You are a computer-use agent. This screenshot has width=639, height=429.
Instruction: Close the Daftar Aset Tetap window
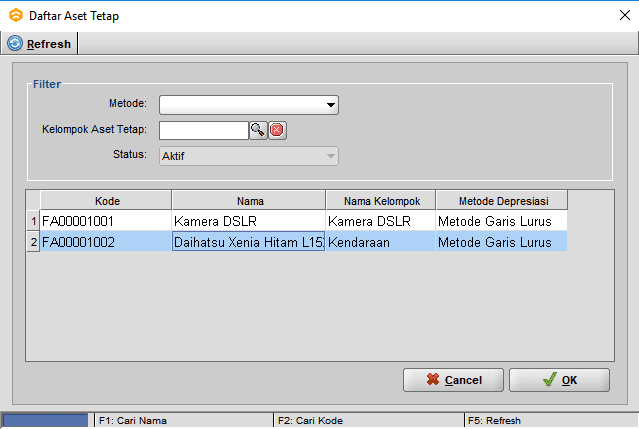[x=625, y=15]
